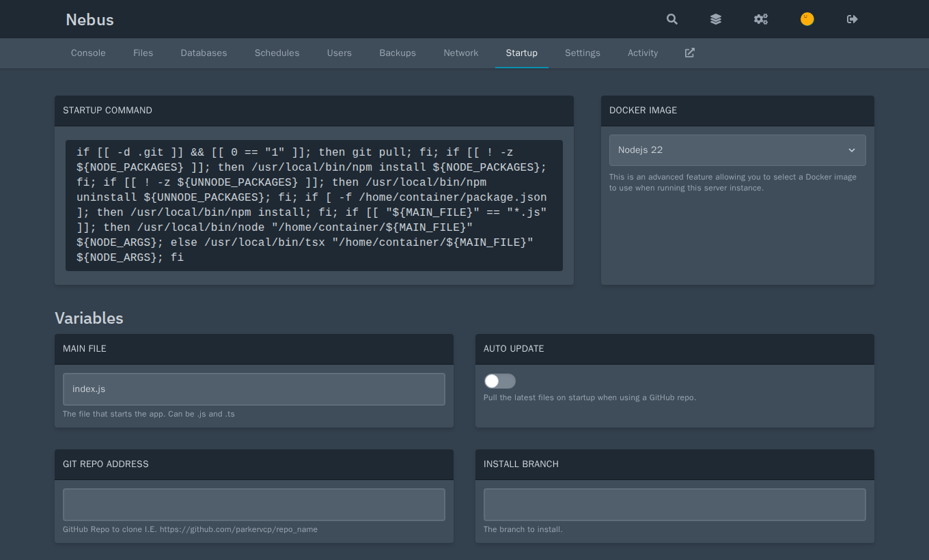Open the Network tab
Viewport: 929px width, 560px height.
[461, 53]
